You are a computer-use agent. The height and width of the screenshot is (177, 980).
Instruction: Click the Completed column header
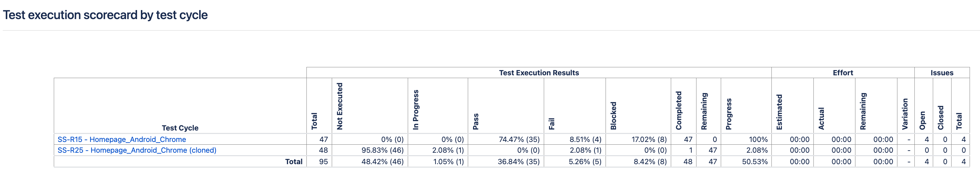coord(679,110)
